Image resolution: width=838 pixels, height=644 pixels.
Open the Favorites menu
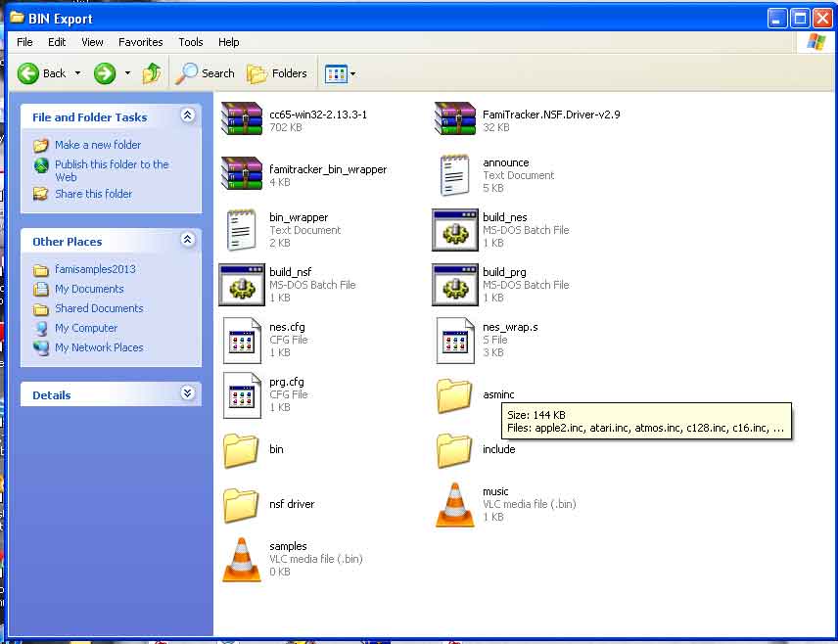click(140, 42)
